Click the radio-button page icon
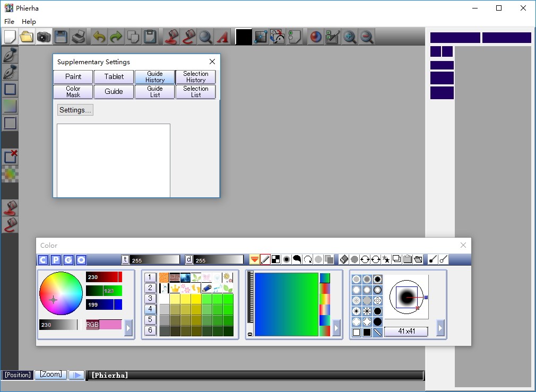 [295, 37]
